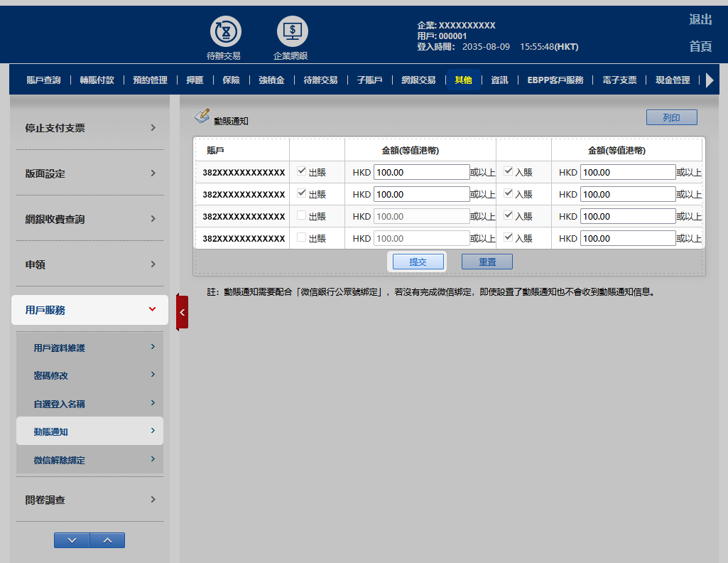Expand the 網銀收費查詢 sidebar section
Image resolution: width=728 pixels, height=563 pixels.
[x=89, y=219]
